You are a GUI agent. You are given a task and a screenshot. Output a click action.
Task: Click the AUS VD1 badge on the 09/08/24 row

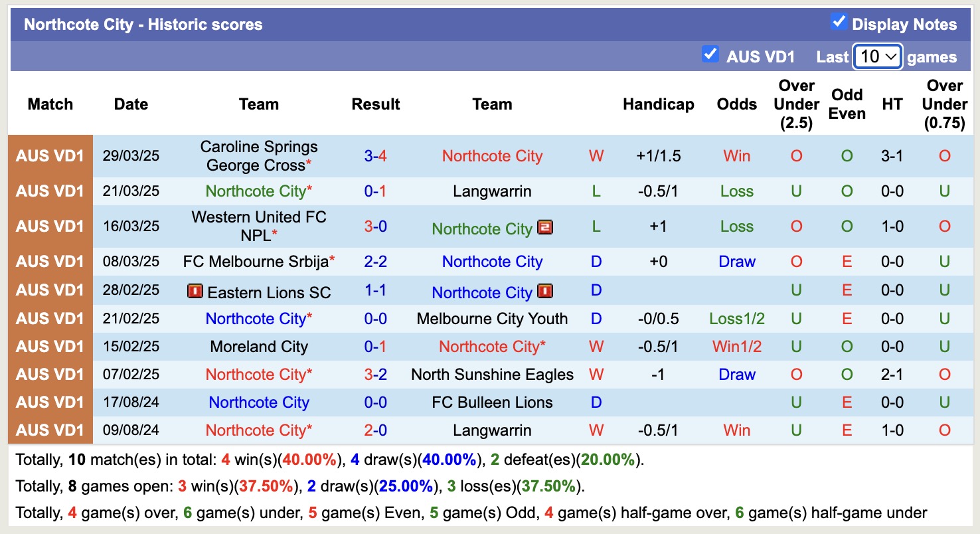(50, 430)
